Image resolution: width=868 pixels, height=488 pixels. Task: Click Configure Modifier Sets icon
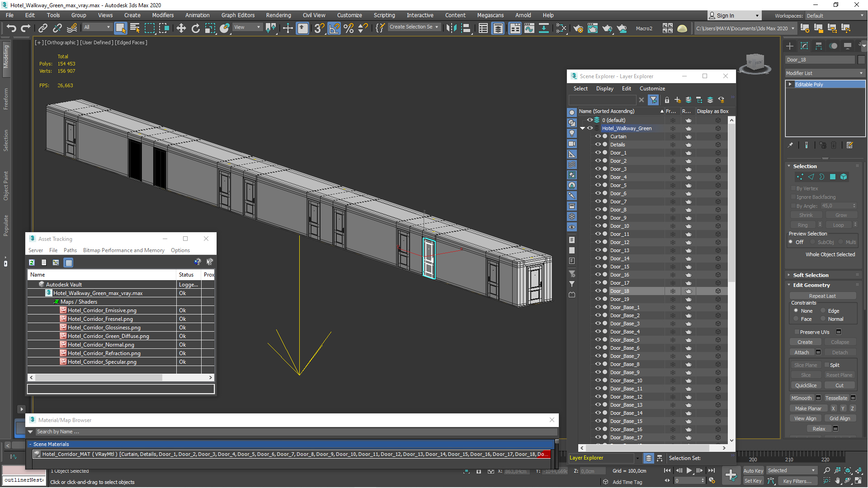point(849,145)
